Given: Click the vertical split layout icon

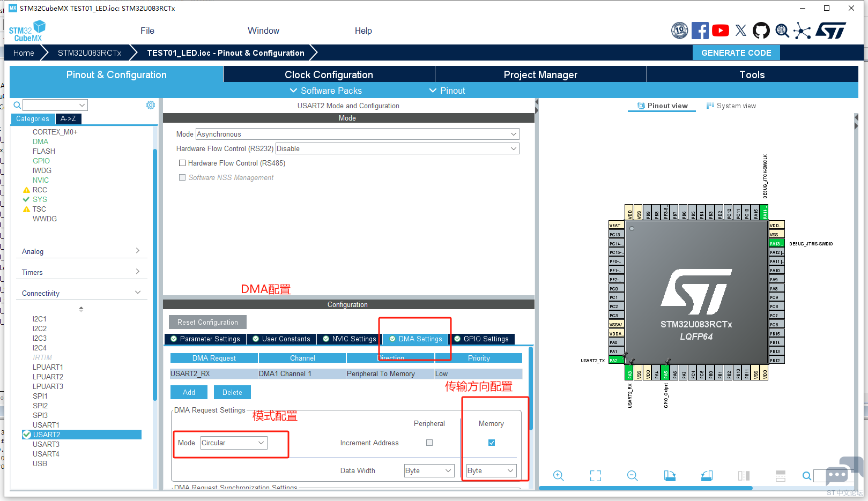Looking at the screenshot, I should (744, 476).
